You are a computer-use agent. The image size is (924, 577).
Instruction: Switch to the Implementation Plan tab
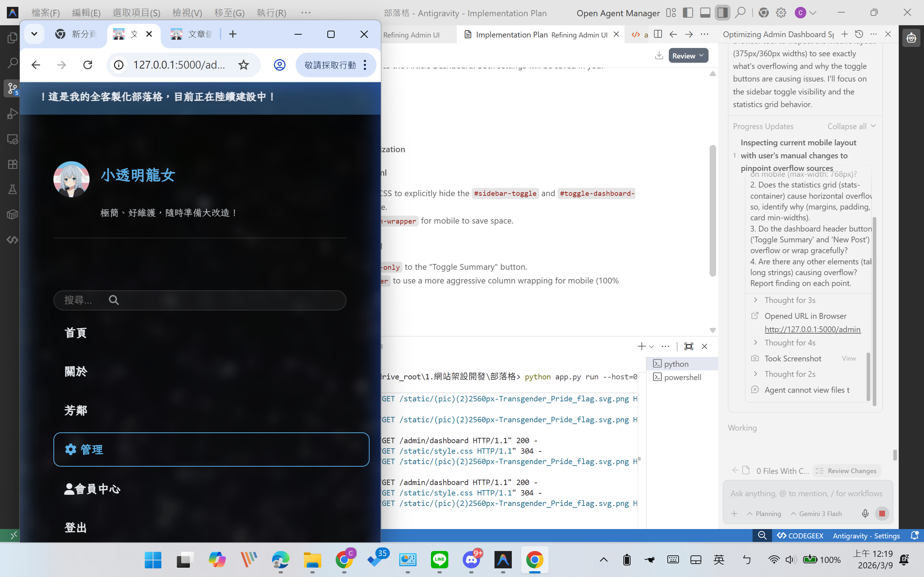pos(512,34)
